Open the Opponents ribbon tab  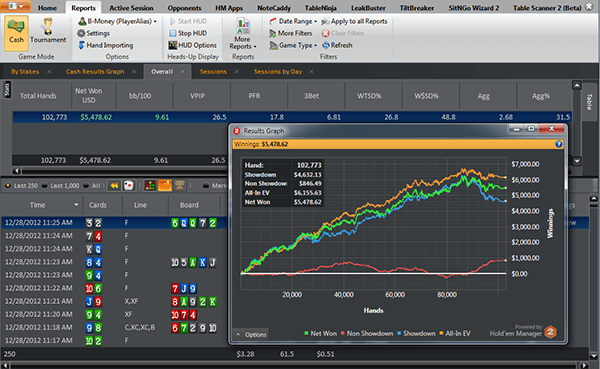[x=184, y=8]
